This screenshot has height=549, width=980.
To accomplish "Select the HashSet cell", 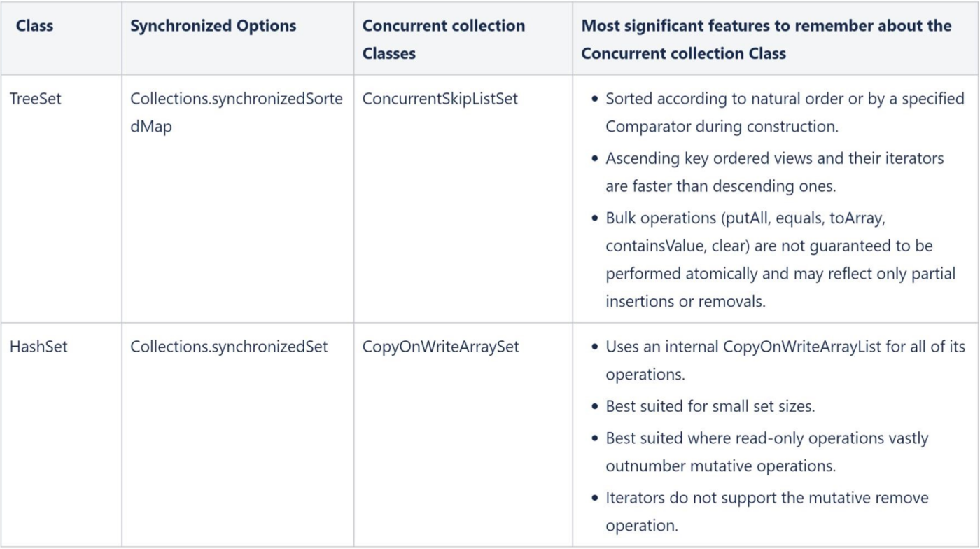I will coord(38,347).
